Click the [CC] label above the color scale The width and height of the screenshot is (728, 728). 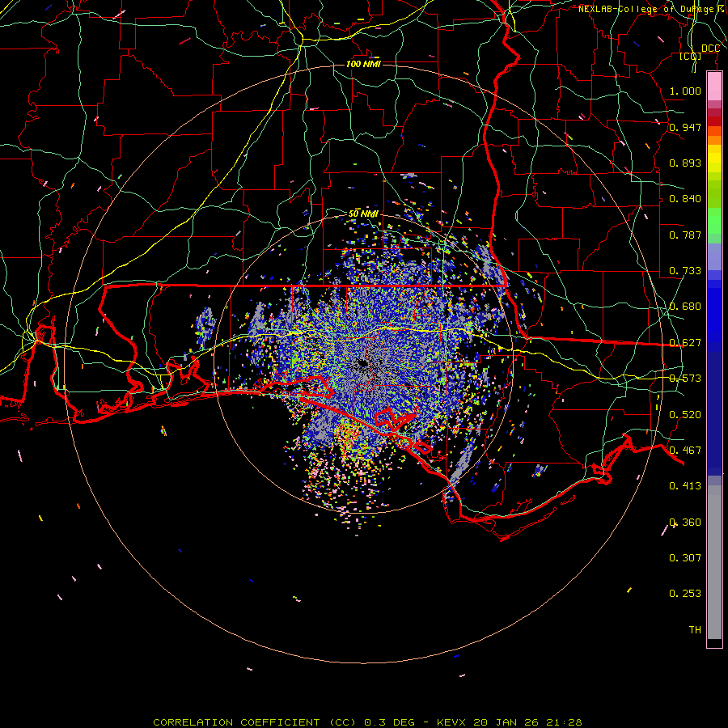pos(691,57)
